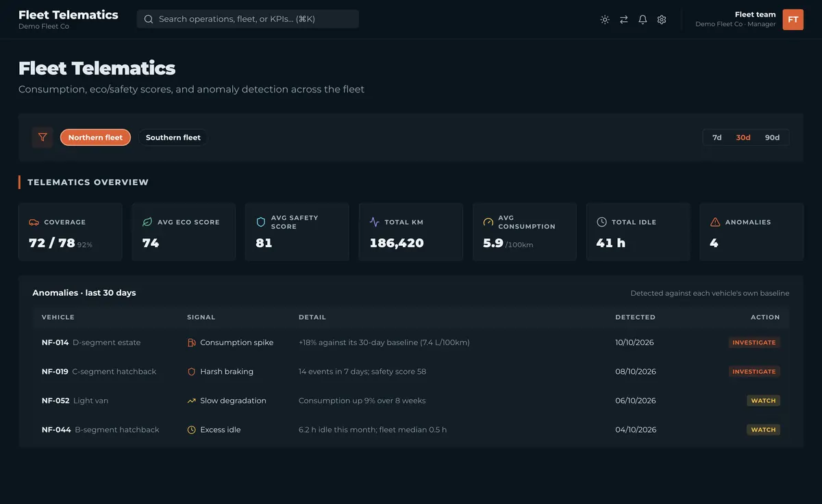Click the Fleet Telematics header logo text
822x504 pixels.
68,14
